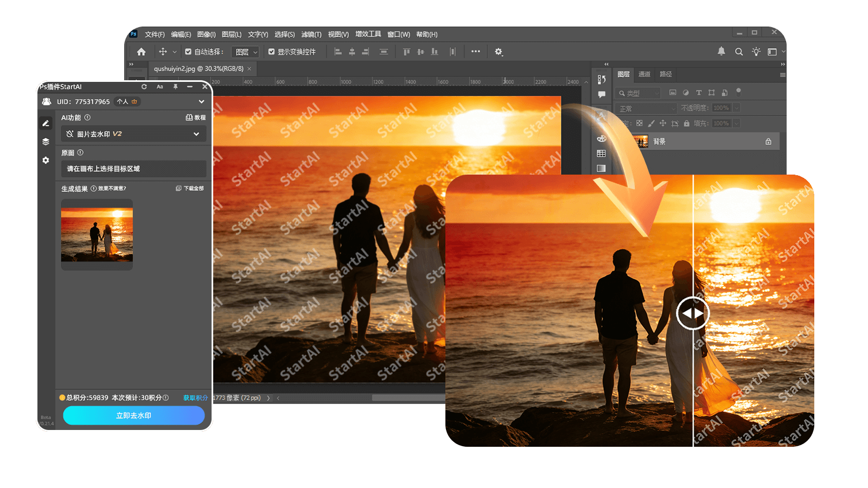
Task: Pin the StartAI plugin panel
Action: (175, 87)
